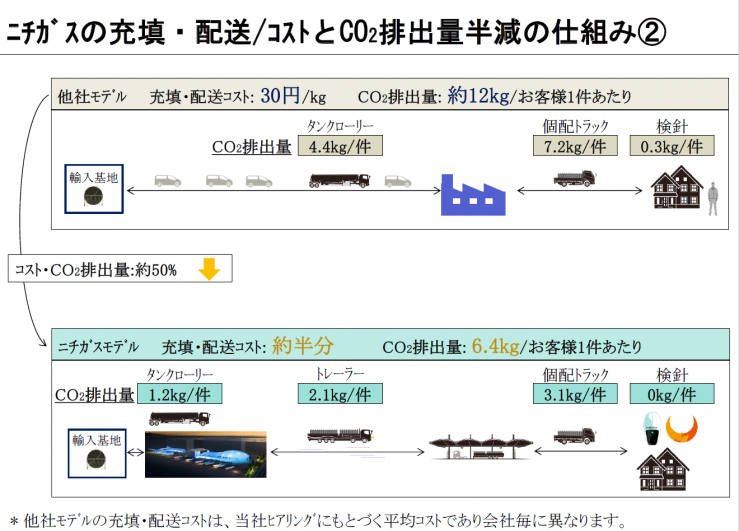
Task: Click the upper underlined CO2排出量 label
Action: [x=252, y=147]
